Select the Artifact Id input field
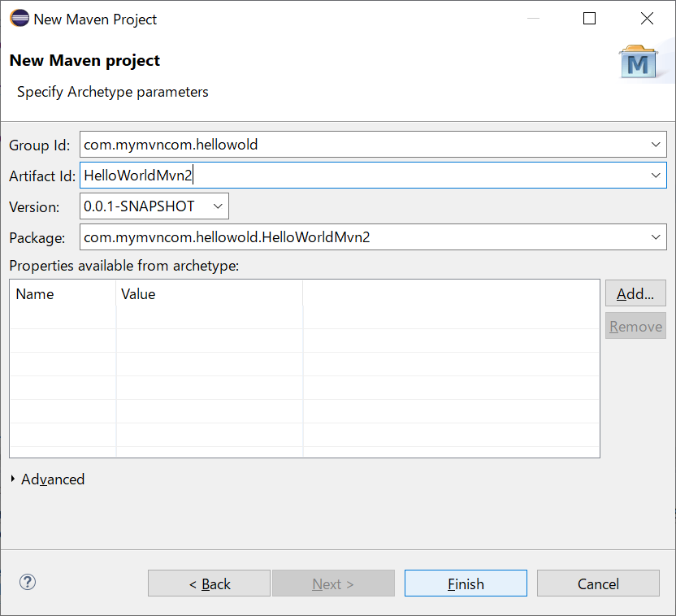 pos(325,175)
